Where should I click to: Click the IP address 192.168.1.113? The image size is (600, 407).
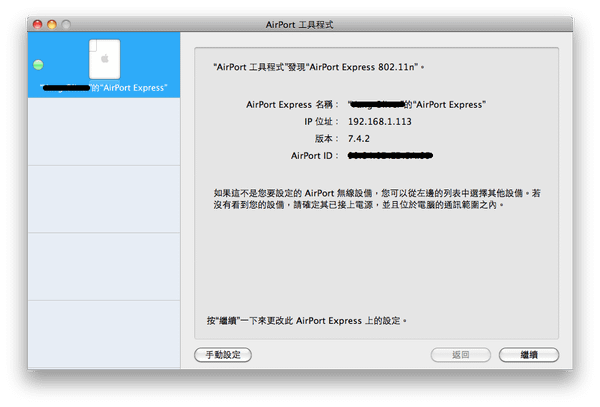coord(380,122)
